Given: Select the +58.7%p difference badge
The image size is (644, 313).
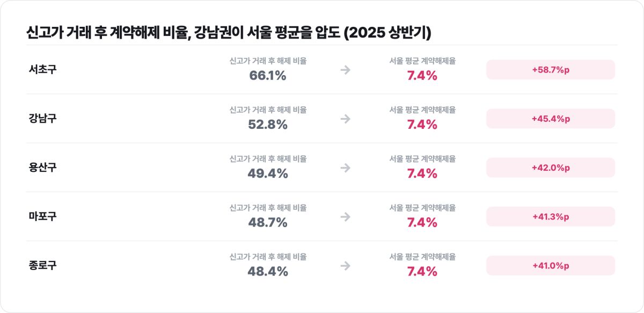Looking at the screenshot, I should tap(551, 70).
